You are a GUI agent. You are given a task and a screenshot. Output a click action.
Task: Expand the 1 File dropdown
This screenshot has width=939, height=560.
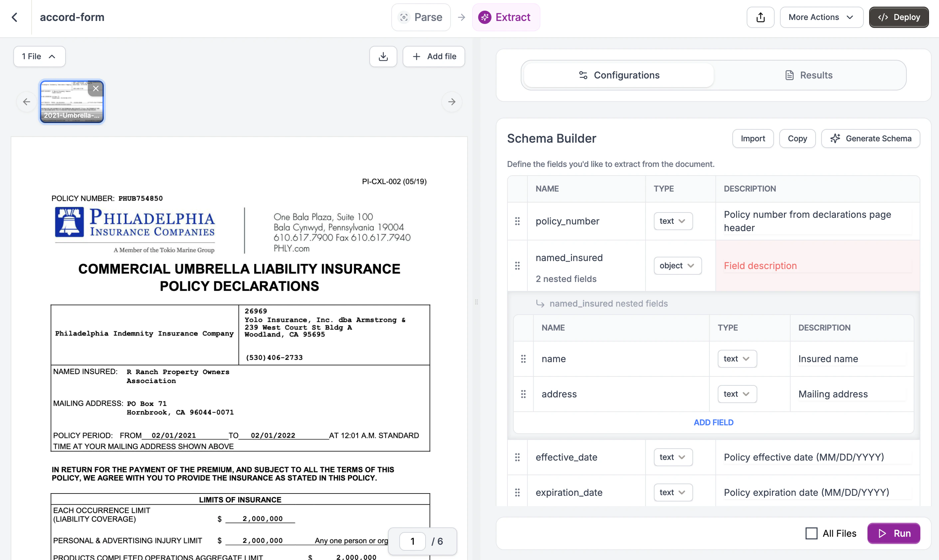click(39, 56)
